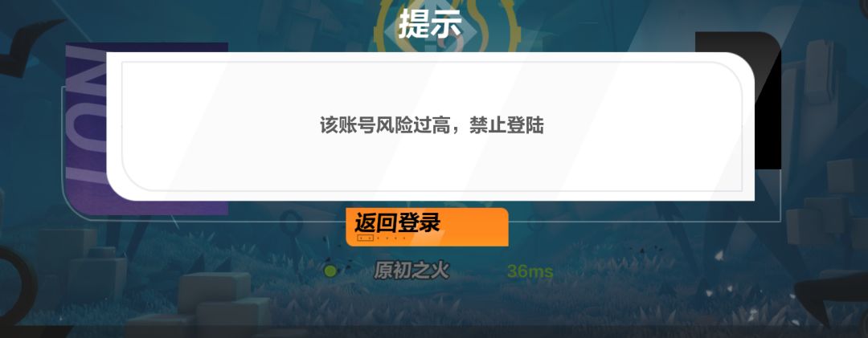
Task: Select the 原初之火 server name
Action: [411, 271]
